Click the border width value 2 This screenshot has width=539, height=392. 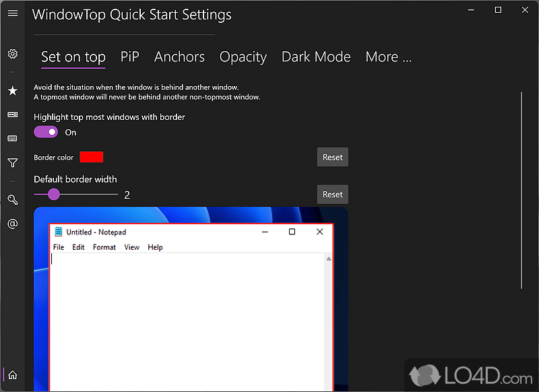point(127,195)
